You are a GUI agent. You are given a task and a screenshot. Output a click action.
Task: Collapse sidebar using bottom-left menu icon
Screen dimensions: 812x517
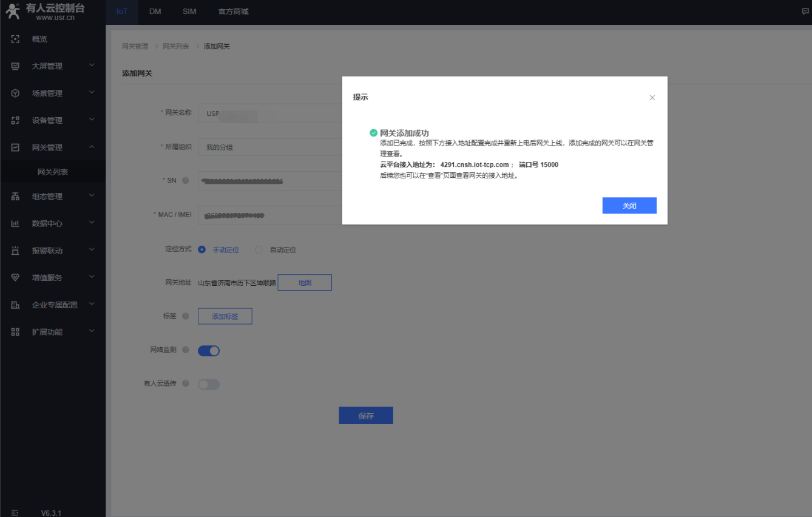coord(15,513)
